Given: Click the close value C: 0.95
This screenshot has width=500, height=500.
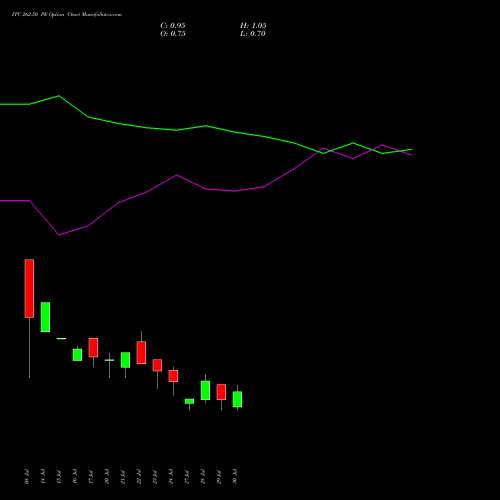Looking at the screenshot, I should coord(173,25).
